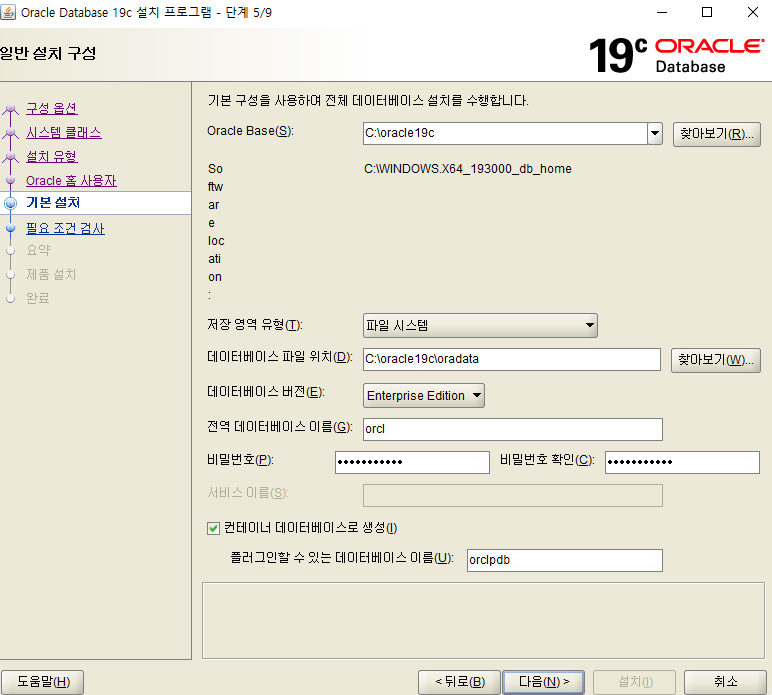Click the 필요 조건 검사 step bullet icon

click(x=10, y=228)
